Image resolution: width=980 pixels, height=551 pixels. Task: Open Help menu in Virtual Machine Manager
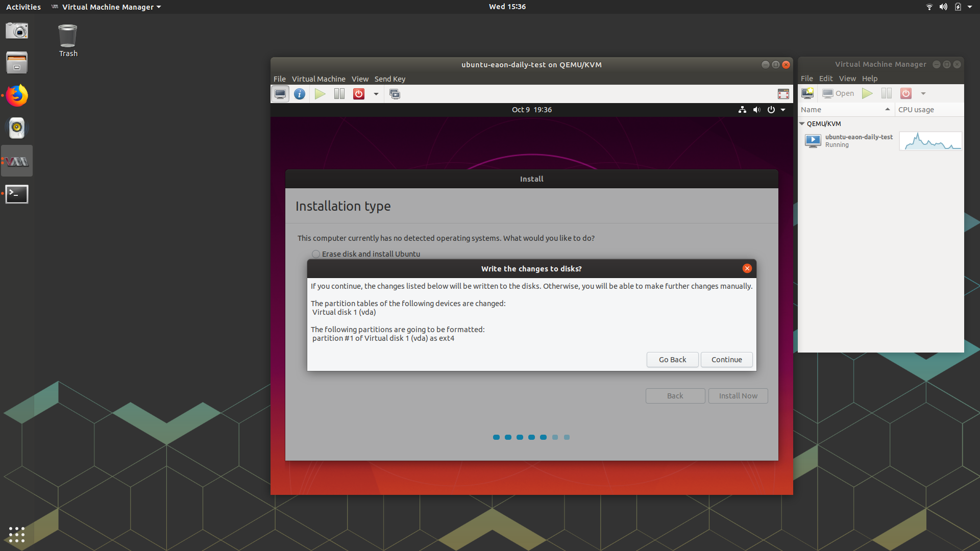point(869,79)
